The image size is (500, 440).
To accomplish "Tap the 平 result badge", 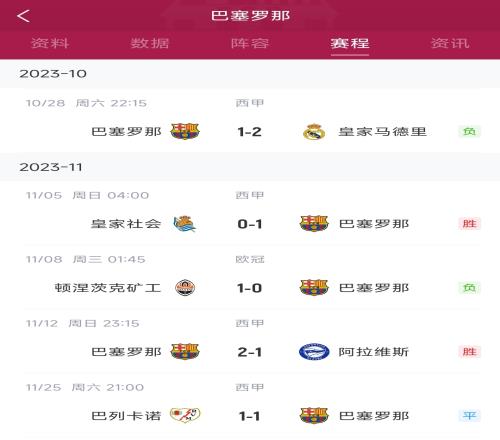I will 469,416.
